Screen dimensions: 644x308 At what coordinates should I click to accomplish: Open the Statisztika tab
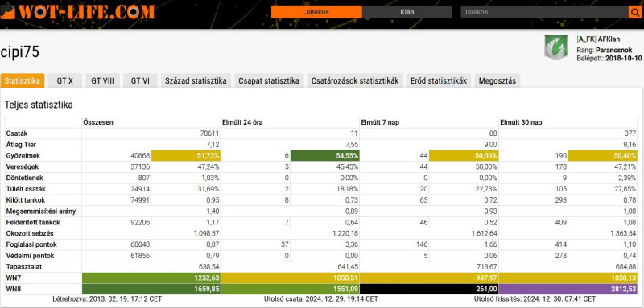[x=23, y=80]
